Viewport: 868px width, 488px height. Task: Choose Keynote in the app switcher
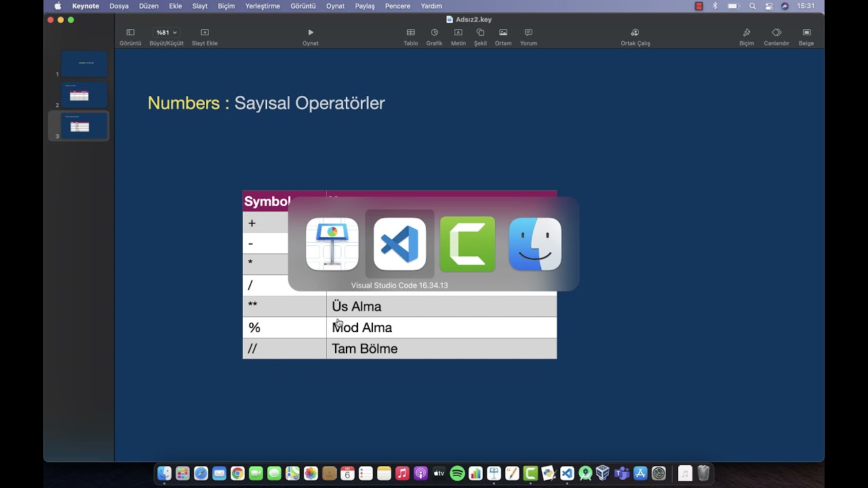tap(332, 244)
